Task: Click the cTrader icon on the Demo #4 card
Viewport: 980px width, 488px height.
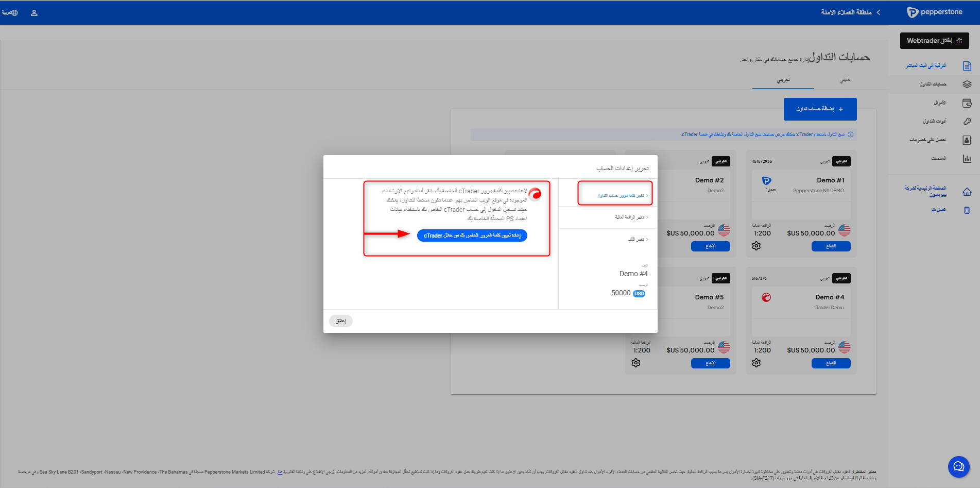Action: [766, 297]
